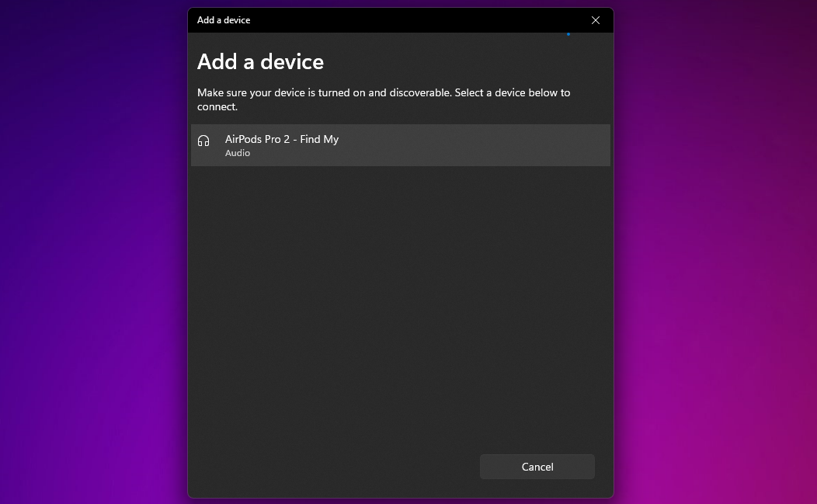Cancel adding a device
This screenshot has width=817, height=504.
(x=537, y=467)
